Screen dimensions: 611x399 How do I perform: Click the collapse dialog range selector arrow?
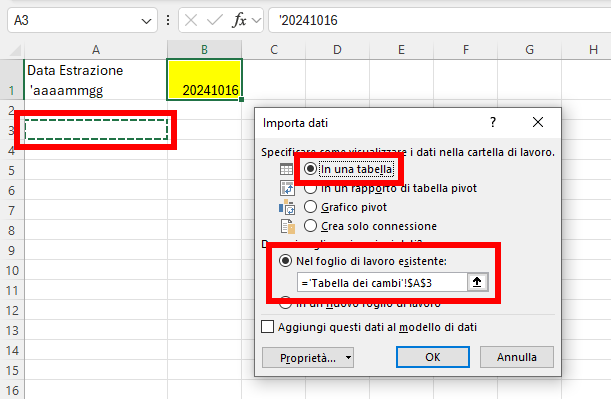tap(477, 282)
